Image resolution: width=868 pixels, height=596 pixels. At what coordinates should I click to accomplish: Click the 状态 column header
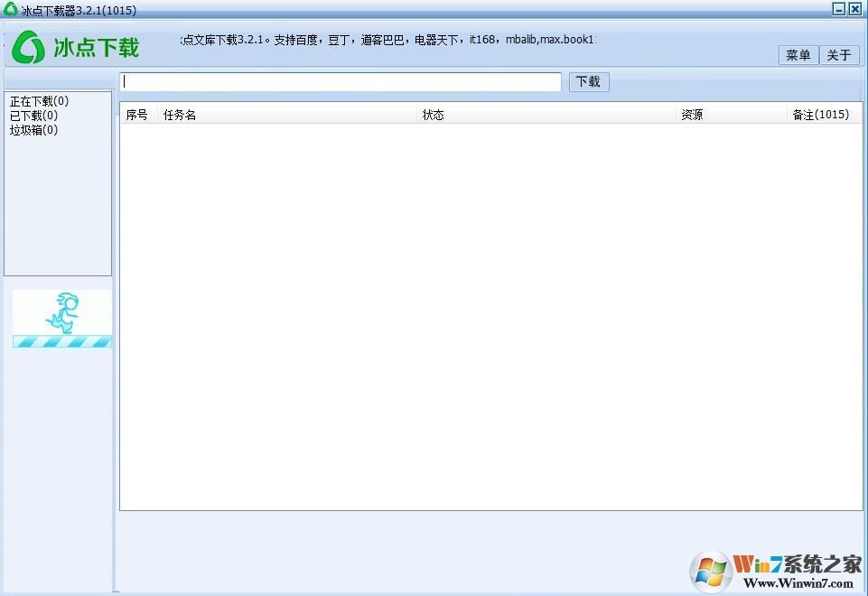coord(433,115)
